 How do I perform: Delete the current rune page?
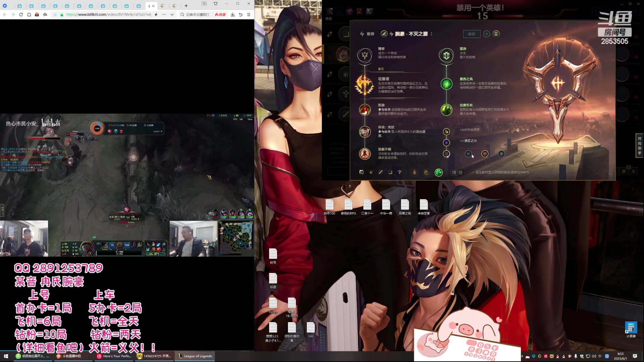496,34
